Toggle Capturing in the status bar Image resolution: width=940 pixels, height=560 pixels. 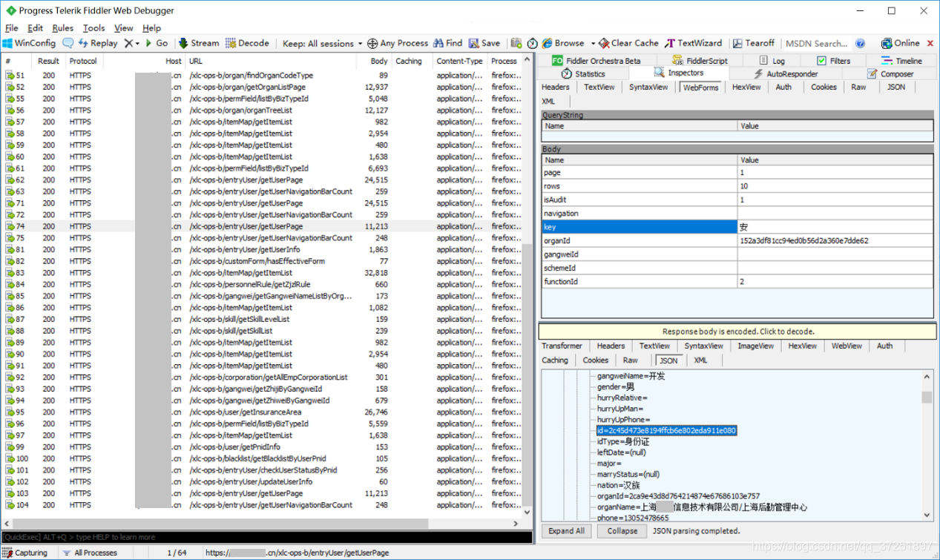pyautogui.click(x=26, y=553)
